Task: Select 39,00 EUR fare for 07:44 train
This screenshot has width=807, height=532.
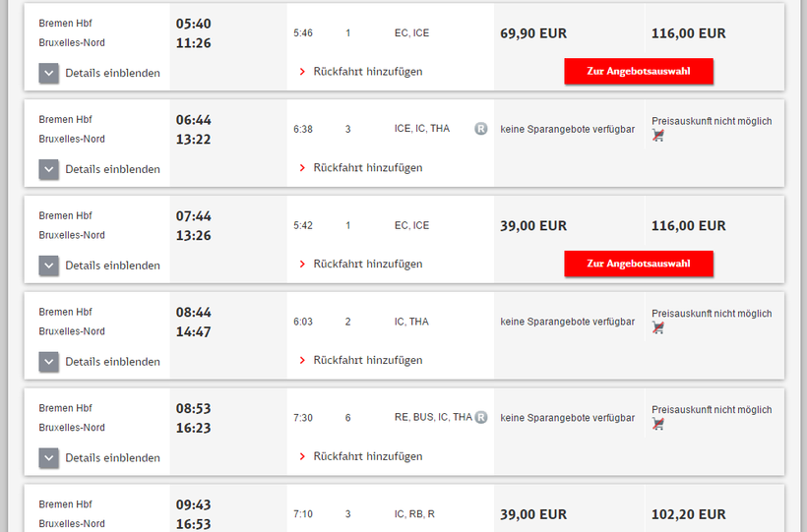Action: (x=533, y=225)
